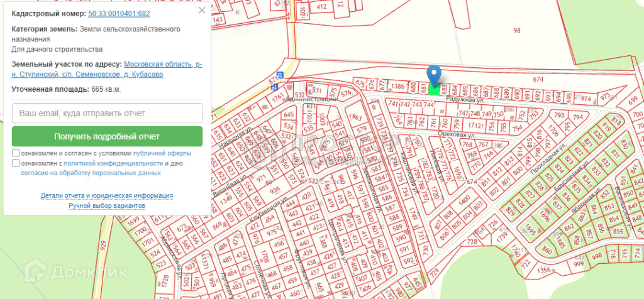The width and height of the screenshot is (644, 299).
Task: Open 'согласие на обработку персональных данных' link
Action: point(91,173)
